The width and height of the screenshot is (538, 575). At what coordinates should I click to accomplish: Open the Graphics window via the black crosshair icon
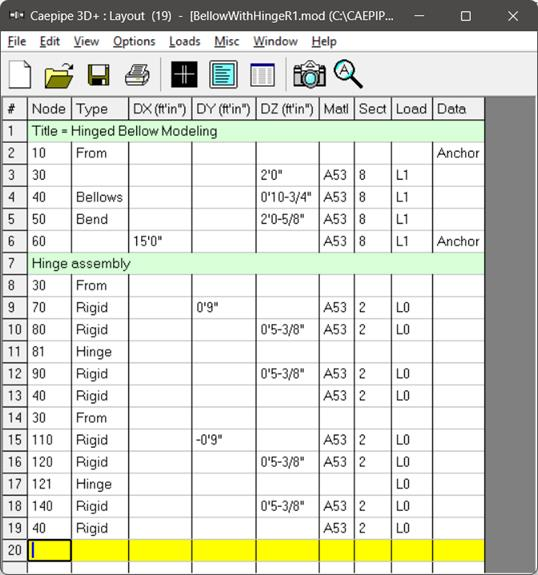tap(184, 74)
